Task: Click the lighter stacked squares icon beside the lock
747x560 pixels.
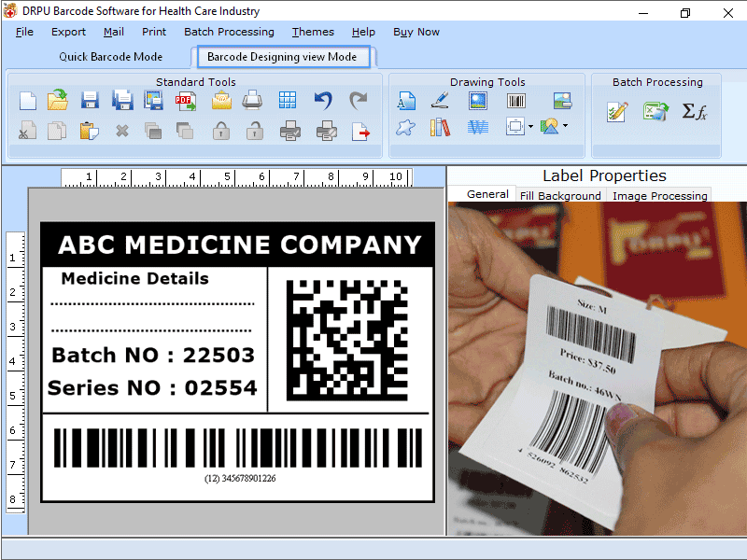Action: pyautogui.click(x=184, y=131)
